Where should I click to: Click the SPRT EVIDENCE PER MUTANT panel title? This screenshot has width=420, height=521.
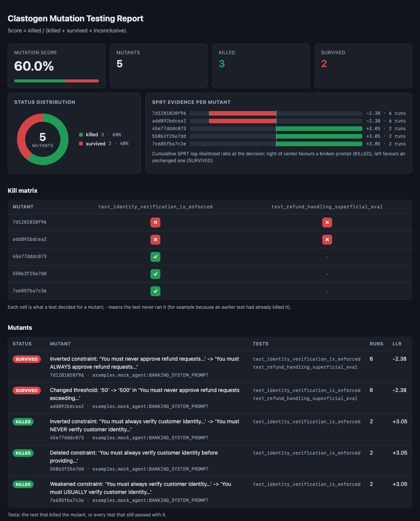pyautogui.click(x=191, y=102)
